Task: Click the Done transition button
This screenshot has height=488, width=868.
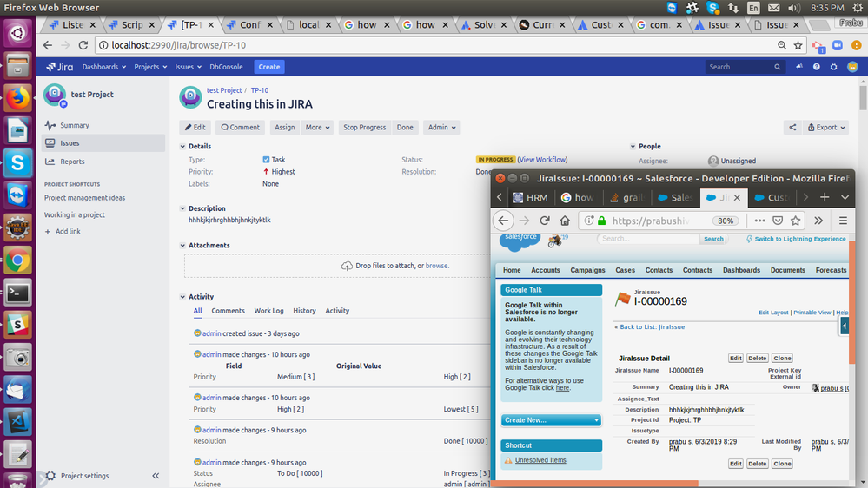Action: 405,128
